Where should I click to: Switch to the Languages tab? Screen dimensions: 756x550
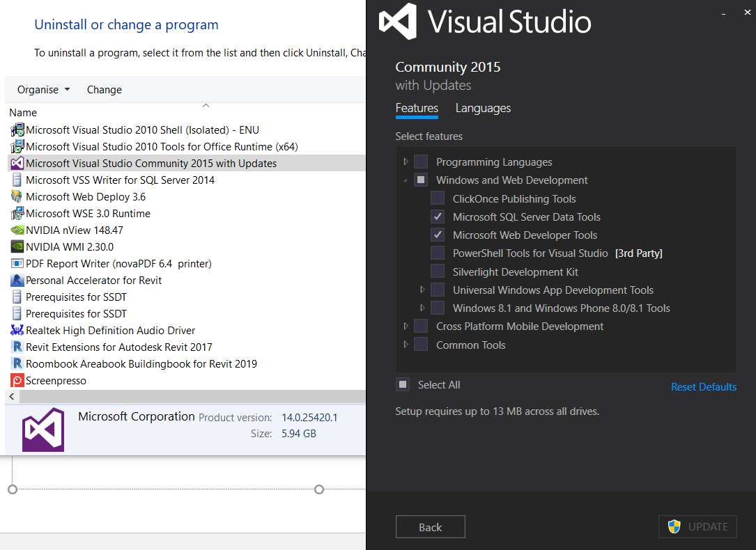click(x=483, y=109)
